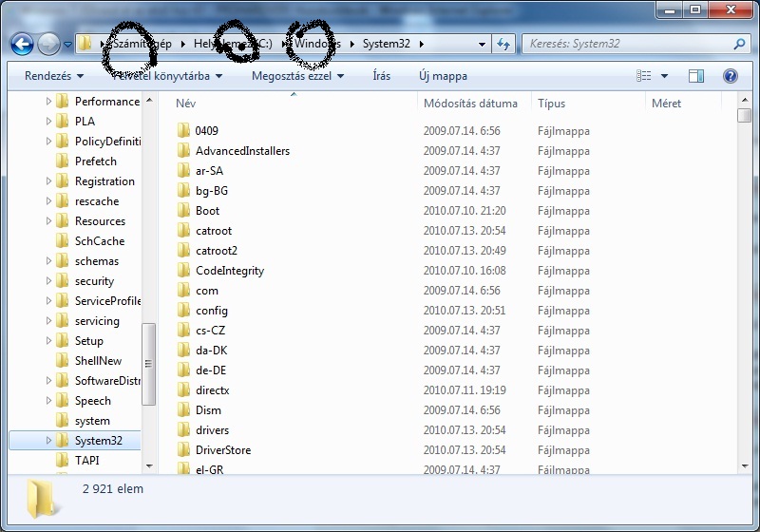Sort by Módosítás dátuma column

[x=470, y=104]
